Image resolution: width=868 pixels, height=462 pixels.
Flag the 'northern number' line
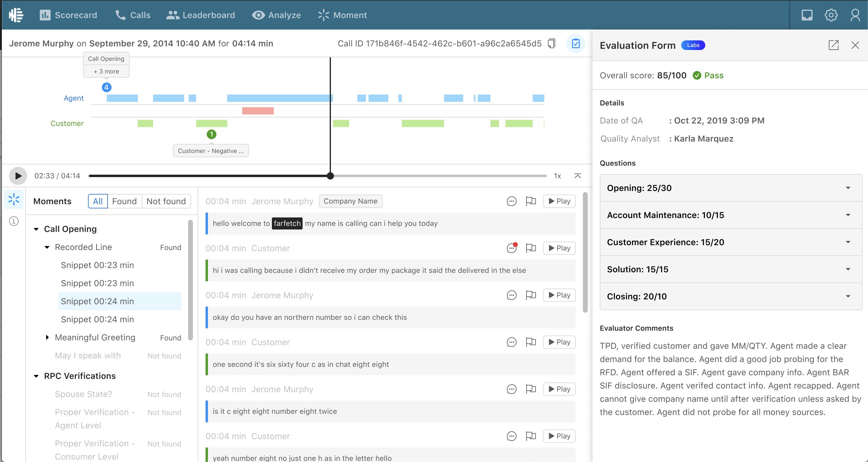click(531, 295)
